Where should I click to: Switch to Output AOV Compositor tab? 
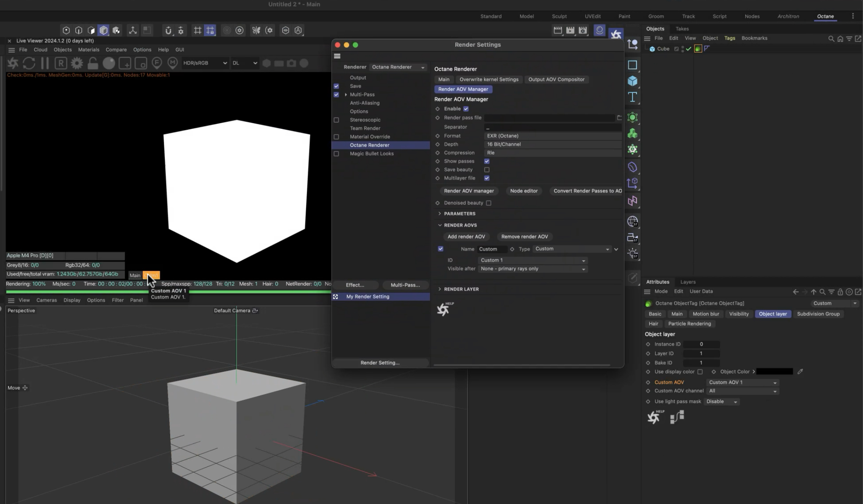(556, 79)
